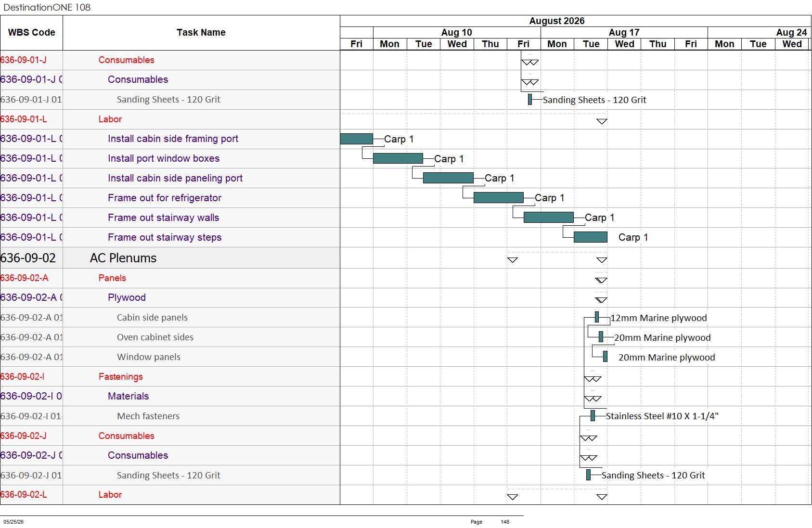This screenshot has height=528, width=812.
Task: Click the Gantt bar for Frame out stairway steps
Action: [591, 237]
